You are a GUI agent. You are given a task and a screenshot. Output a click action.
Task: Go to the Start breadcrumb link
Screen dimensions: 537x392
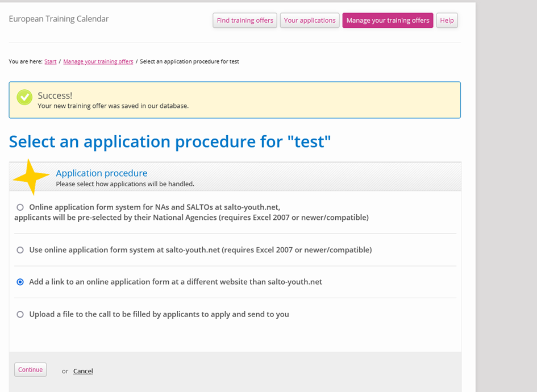click(51, 61)
